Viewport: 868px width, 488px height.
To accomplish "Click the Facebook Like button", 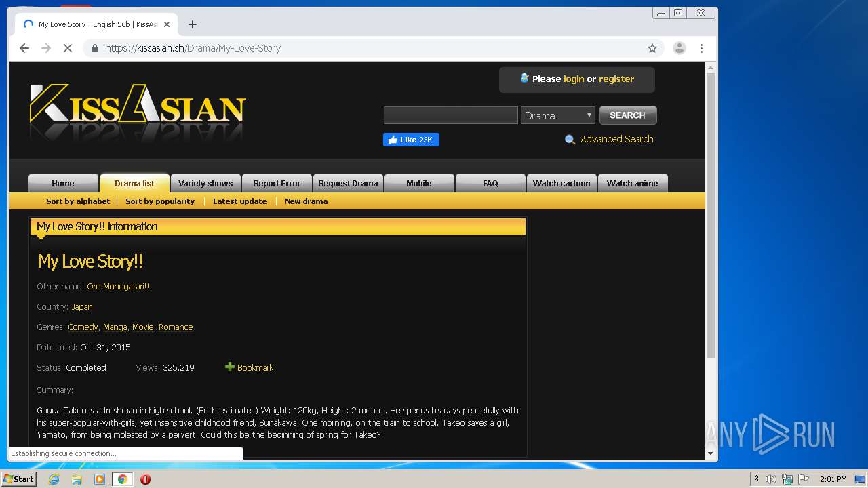I will [x=411, y=140].
